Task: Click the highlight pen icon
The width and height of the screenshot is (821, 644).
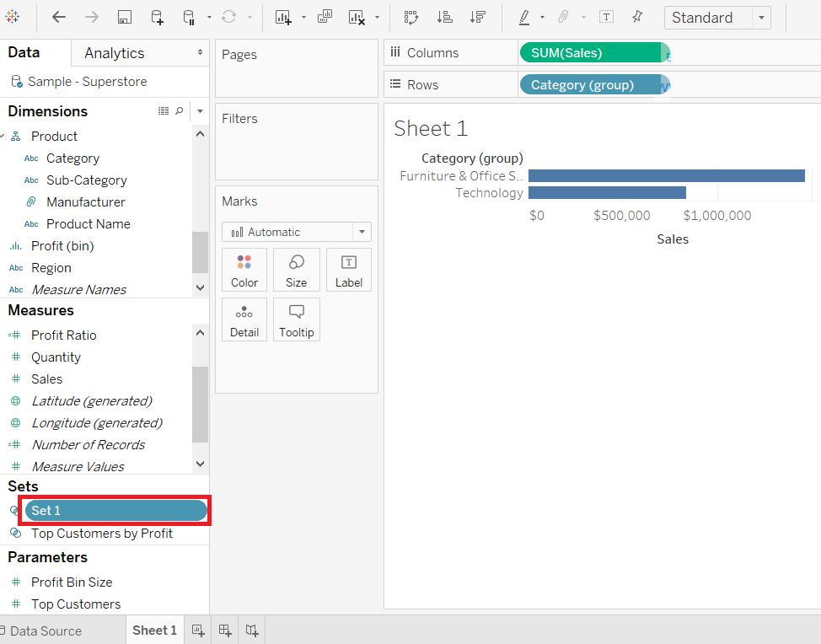Action: pyautogui.click(x=524, y=17)
